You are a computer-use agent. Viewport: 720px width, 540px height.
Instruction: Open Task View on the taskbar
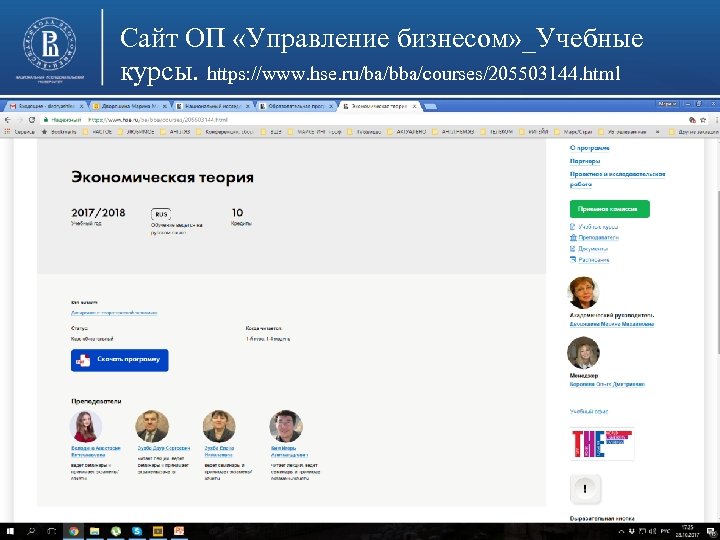52,532
